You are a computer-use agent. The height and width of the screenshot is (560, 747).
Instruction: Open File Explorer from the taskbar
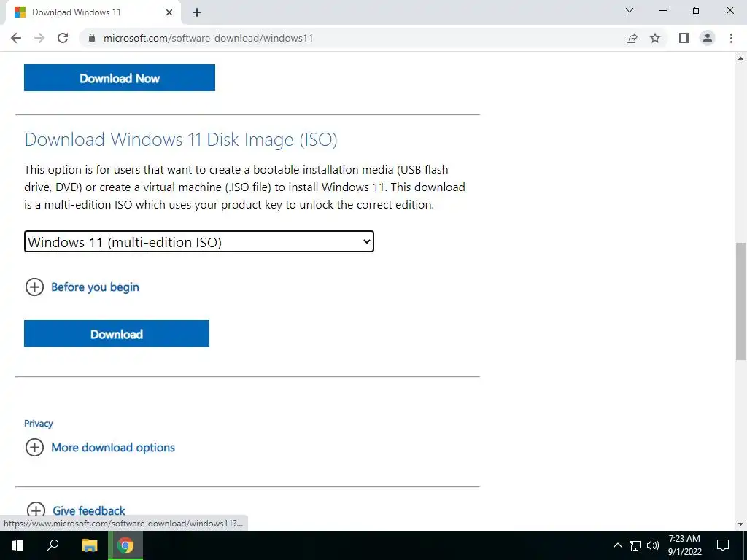pyautogui.click(x=89, y=545)
